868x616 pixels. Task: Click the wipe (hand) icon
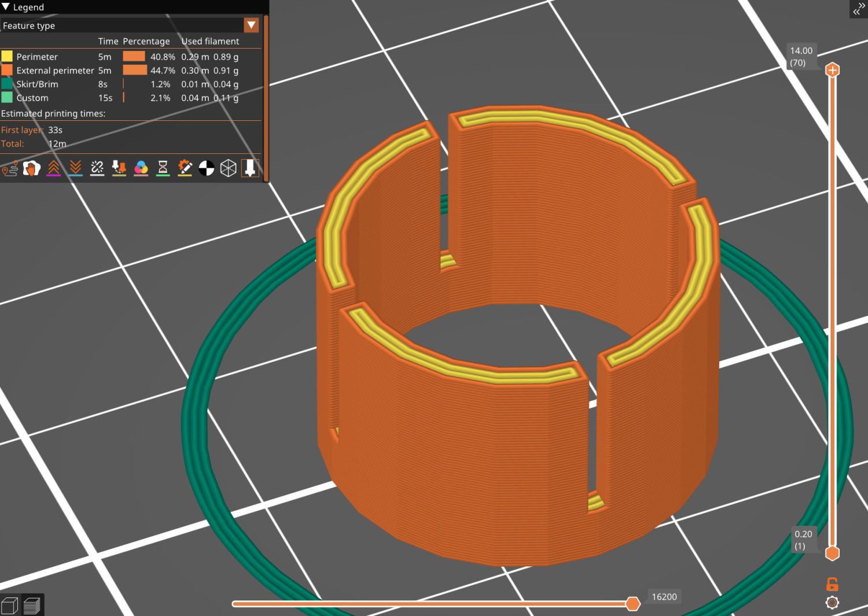coord(32,168)
